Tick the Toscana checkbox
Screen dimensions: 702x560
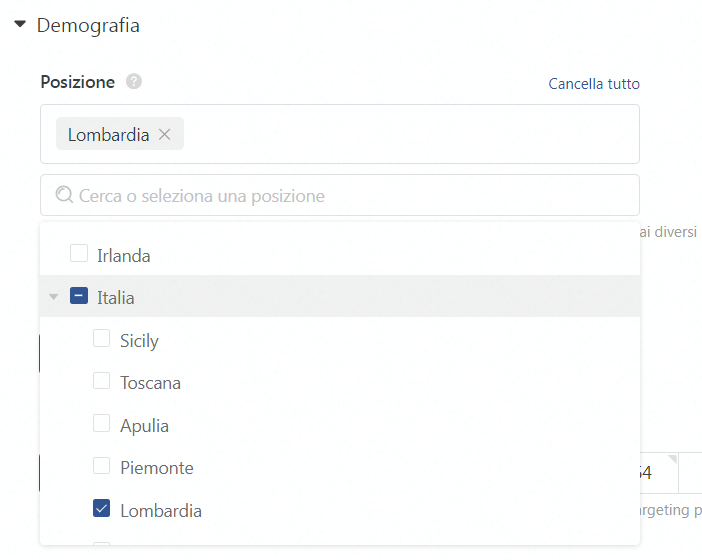(102, 380)
